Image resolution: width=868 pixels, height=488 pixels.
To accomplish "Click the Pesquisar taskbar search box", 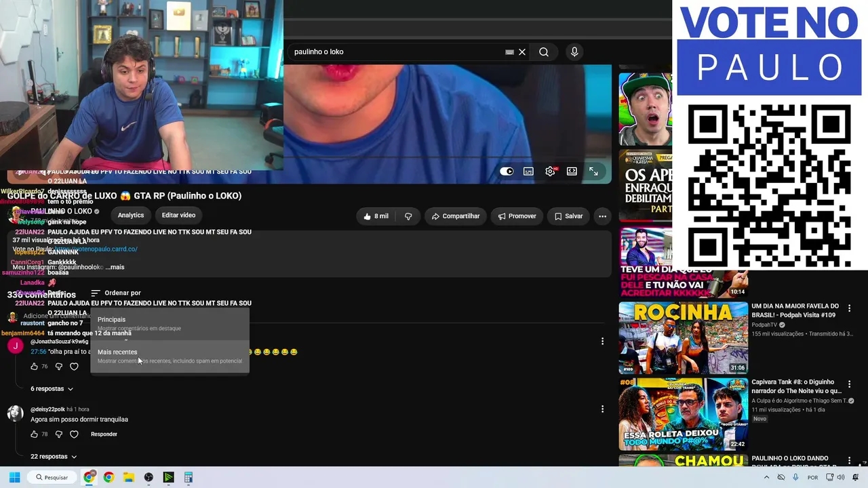I will (53, 477).
